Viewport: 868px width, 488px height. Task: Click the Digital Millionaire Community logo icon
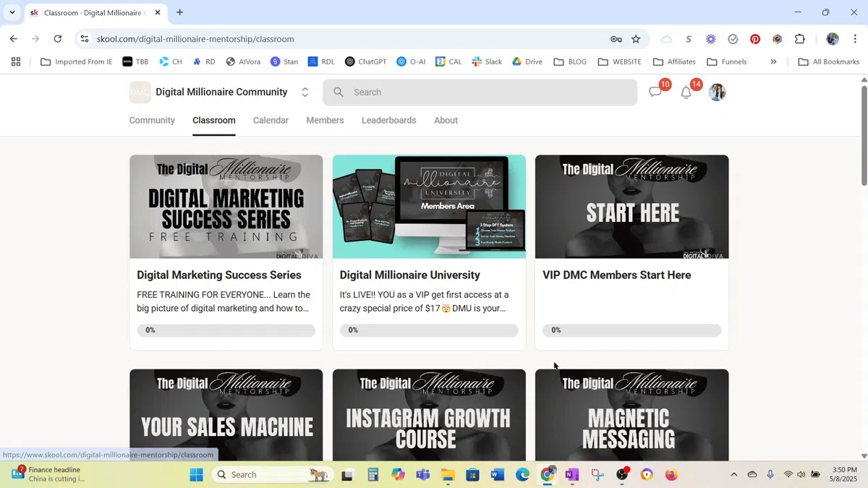pos(140,93)
